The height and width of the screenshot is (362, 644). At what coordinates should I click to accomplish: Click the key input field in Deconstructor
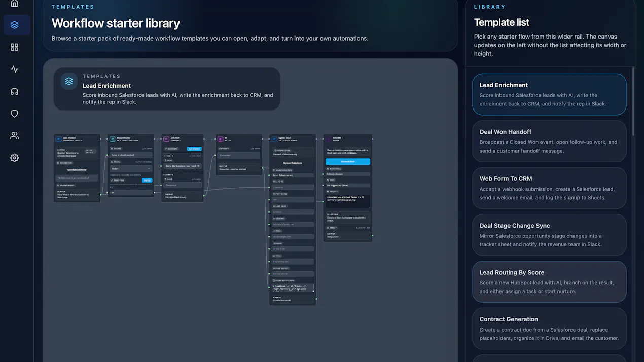click(x=131, y=193)
